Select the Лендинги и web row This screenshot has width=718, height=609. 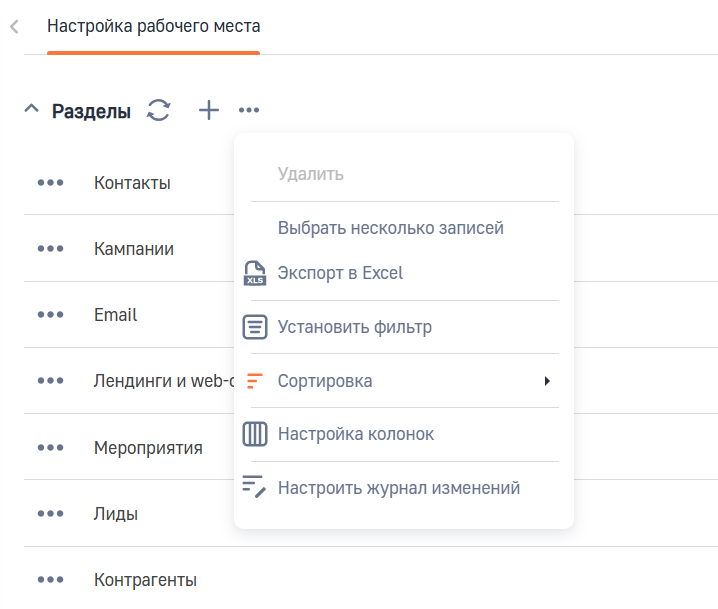point(164,381)
